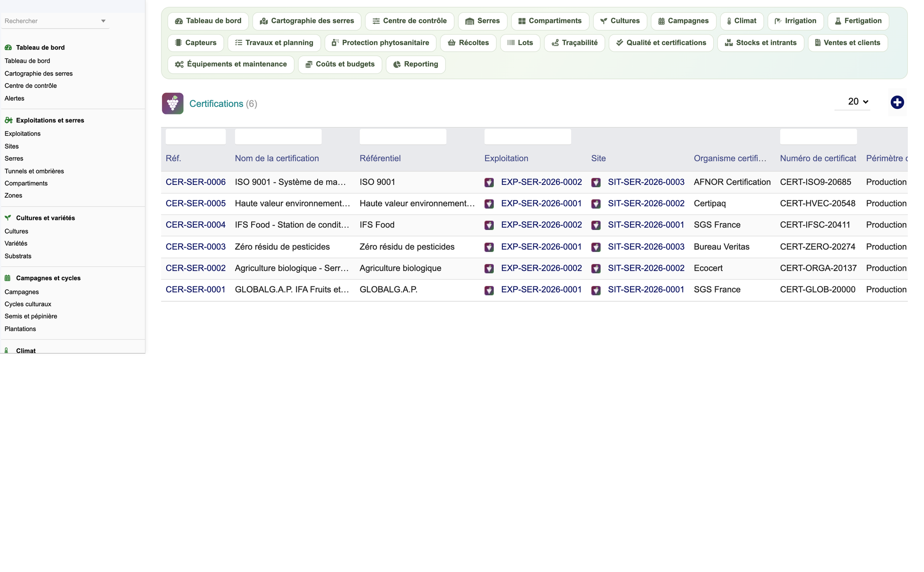Open Cartographie des serres tab
The width and height of the screenshot is (924, 572).
tap(307, 21)
